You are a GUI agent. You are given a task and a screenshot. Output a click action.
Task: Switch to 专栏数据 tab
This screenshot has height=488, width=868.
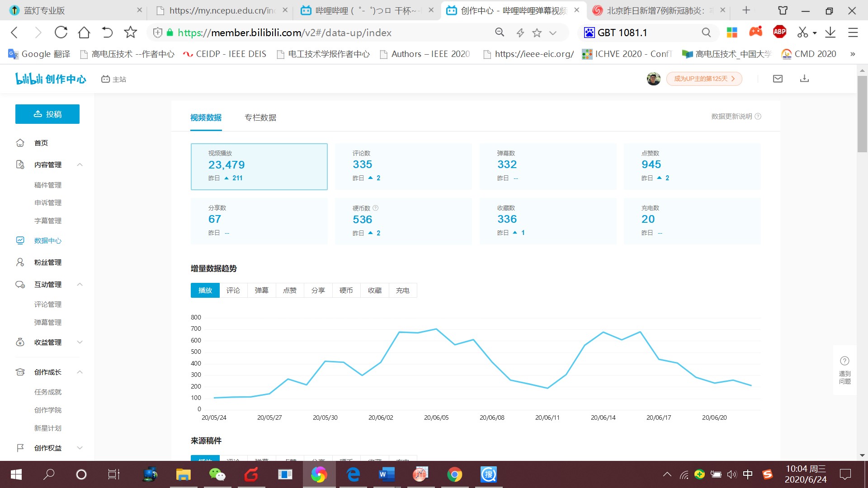260,117
